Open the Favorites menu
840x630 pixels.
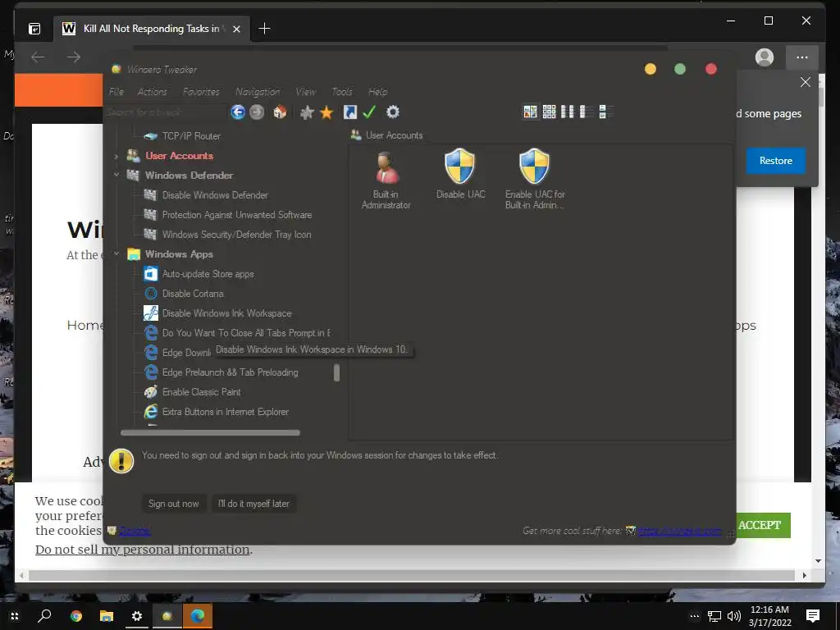tap(201, 92)
